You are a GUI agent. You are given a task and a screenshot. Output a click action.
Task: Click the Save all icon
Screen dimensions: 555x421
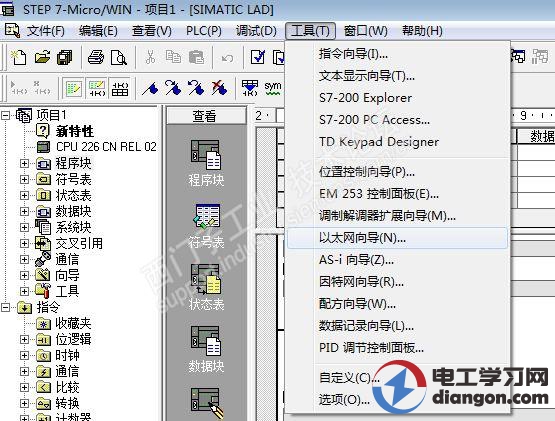pyautogui.click(x=65, y=57)
